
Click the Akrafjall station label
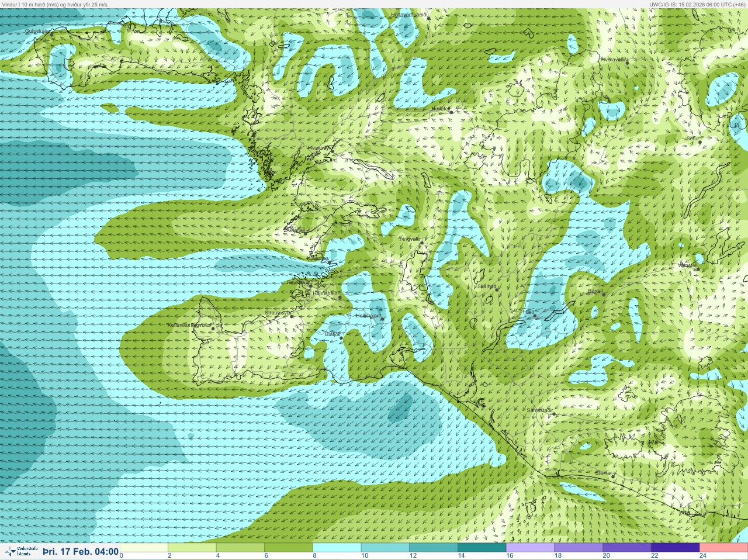[x=295, y=230]
